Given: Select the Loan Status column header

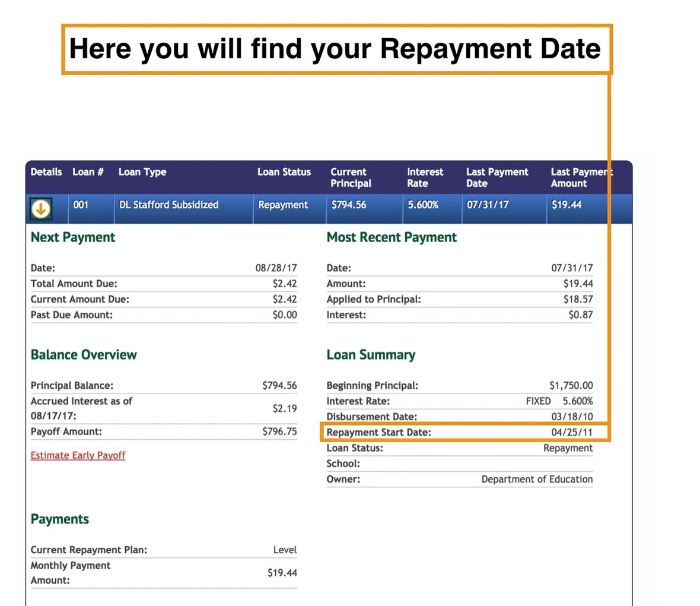Looking at the screenshot, I should tap(284, 172).
